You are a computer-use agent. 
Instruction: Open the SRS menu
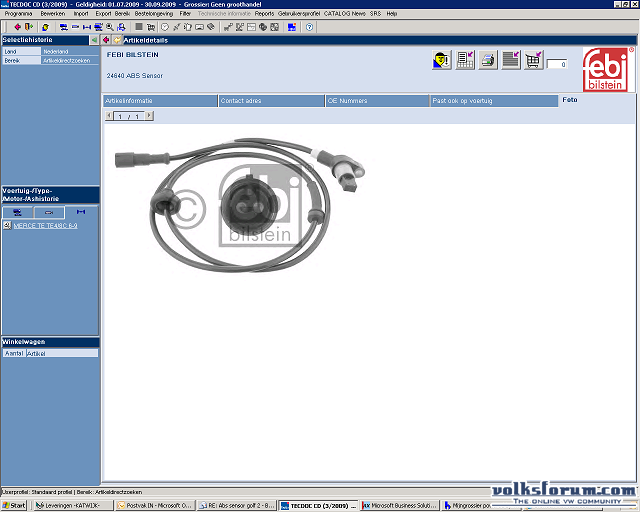(x=376, y=13)
